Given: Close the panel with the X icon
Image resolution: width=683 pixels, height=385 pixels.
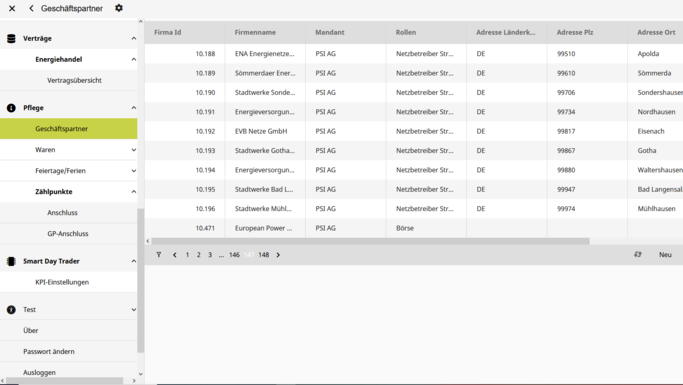Looking at the screenshot, I should (x=12, y=8).
